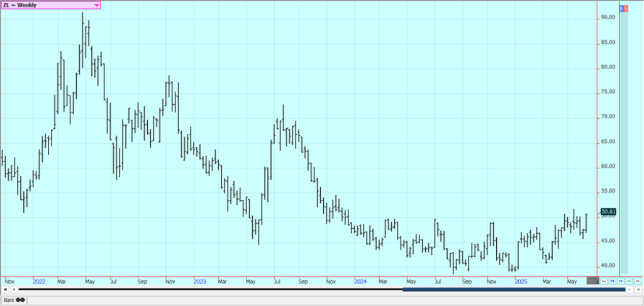Click the 55.00 price axis label
The image size is (644, 306).
[x=608, y=191]
